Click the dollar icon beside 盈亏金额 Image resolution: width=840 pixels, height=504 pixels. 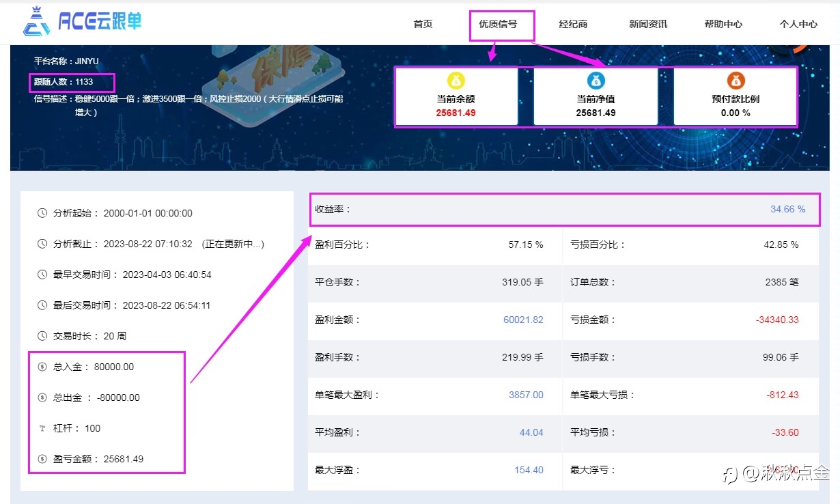pyautogui.click(x=42, y=459)
